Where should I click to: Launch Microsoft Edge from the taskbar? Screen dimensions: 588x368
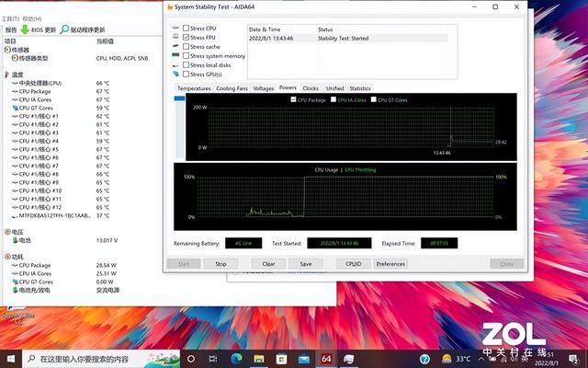click(236, 359)
